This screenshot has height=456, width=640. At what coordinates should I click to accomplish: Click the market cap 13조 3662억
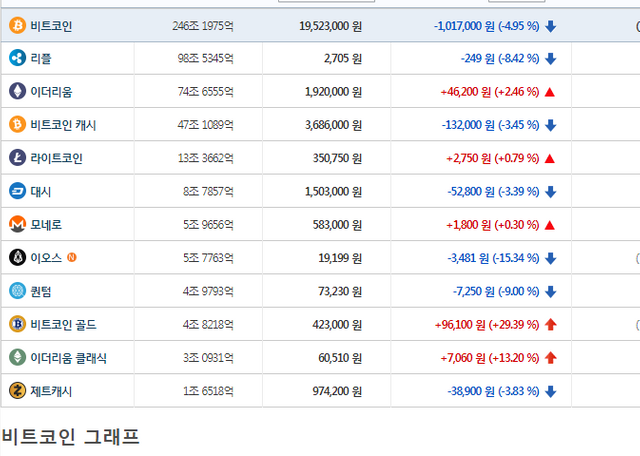205,158
